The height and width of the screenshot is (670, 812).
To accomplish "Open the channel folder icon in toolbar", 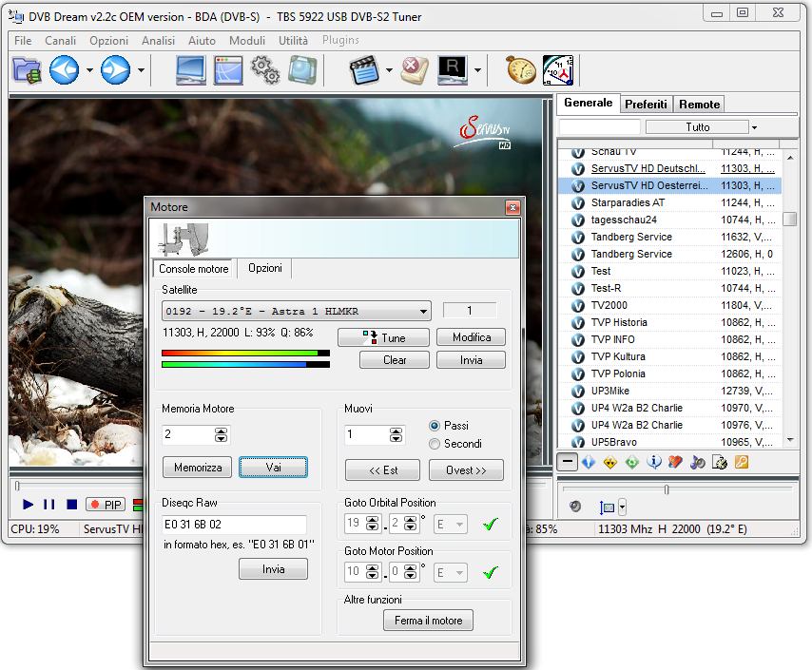I will click(27, 70).
